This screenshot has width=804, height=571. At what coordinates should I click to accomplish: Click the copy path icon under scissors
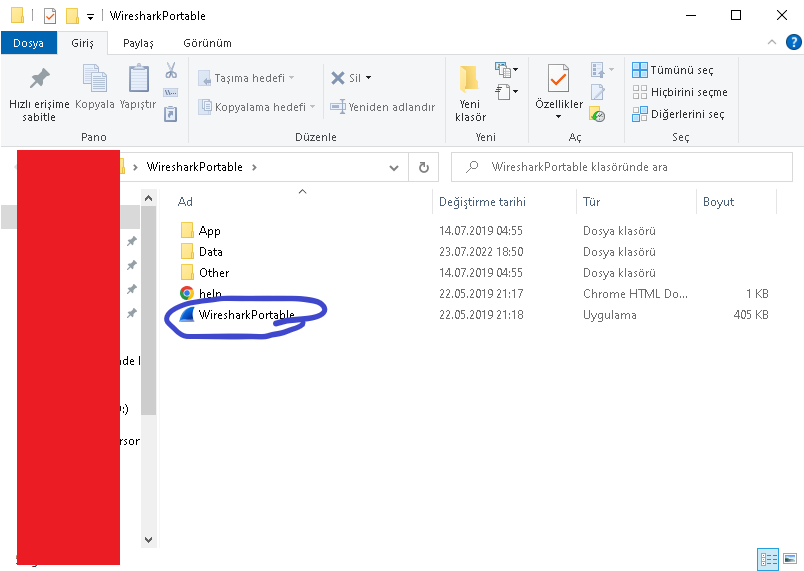171,93
